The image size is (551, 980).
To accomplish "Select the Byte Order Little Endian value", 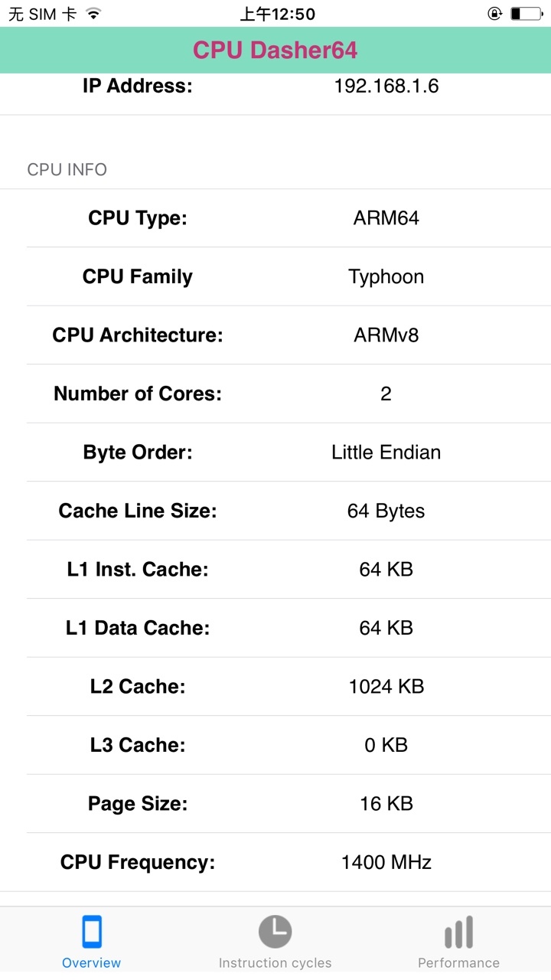I will [x=386, y=452].
